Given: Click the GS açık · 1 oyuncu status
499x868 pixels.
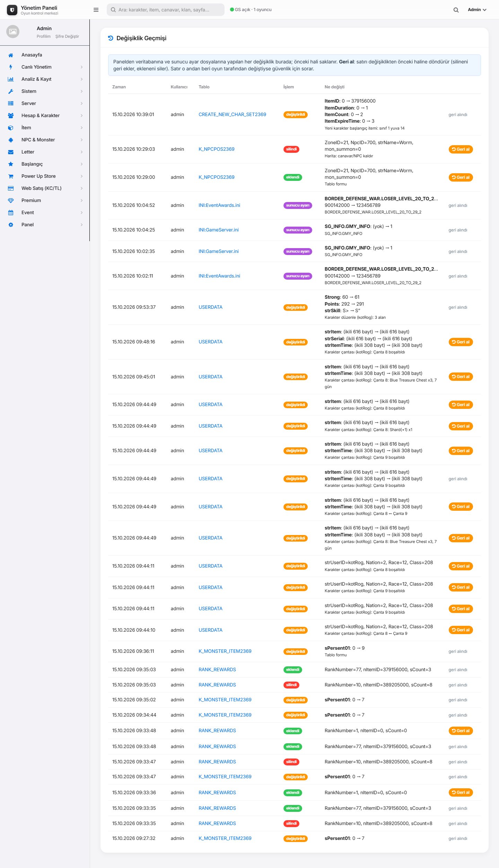Looking at the screenshot, I should [251, 10].
